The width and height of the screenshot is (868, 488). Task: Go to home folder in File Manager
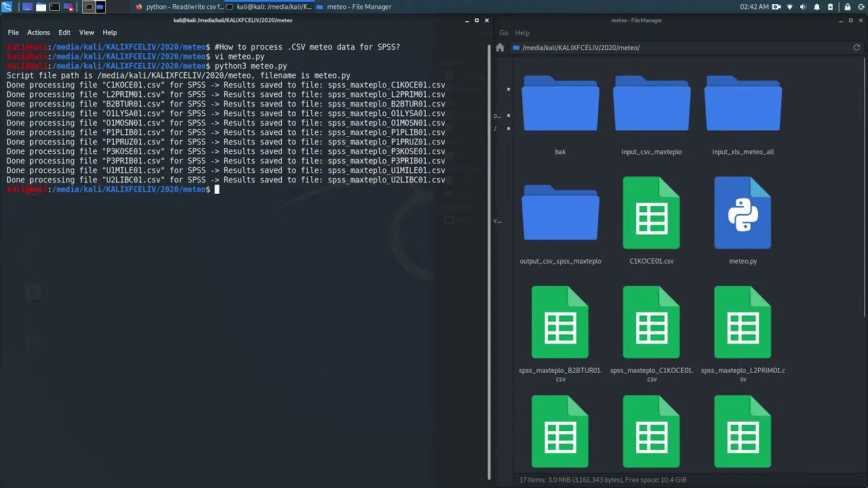(x=500, y=47)
